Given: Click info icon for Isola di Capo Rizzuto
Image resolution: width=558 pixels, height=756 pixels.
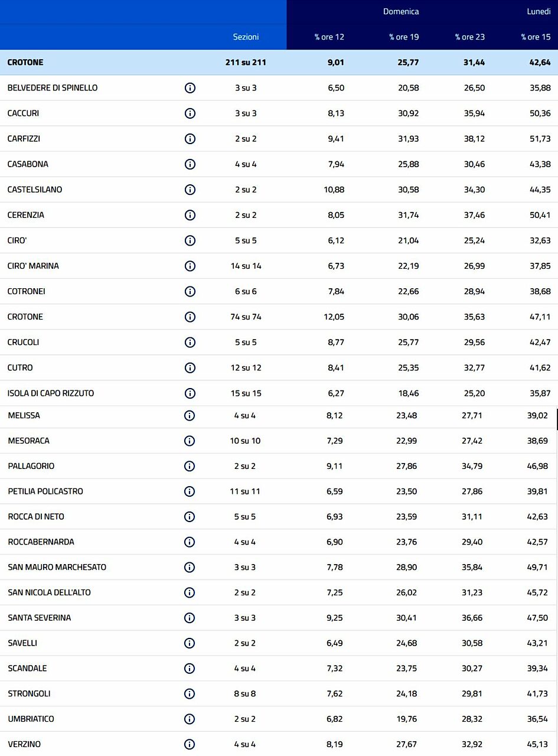Looking at the screenshot, I should click(190, 393).
